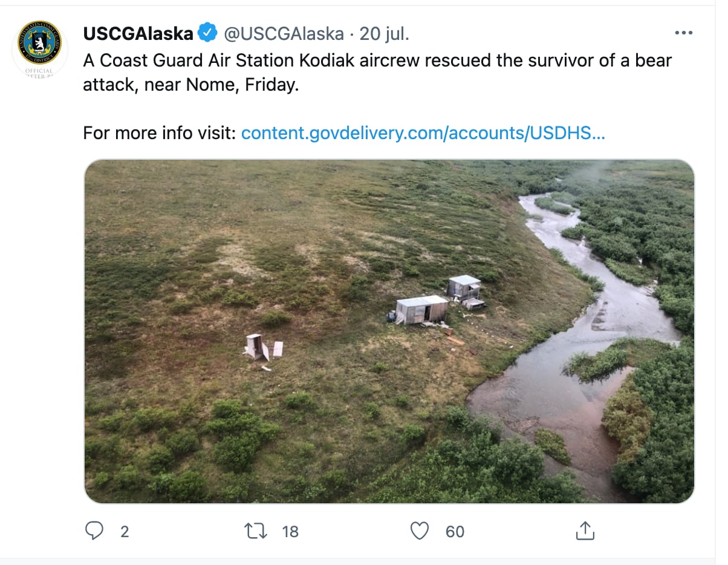The width and height of the screenshot is (728, 565).
Task: Click the like count 60
Action: click(455, 532)
